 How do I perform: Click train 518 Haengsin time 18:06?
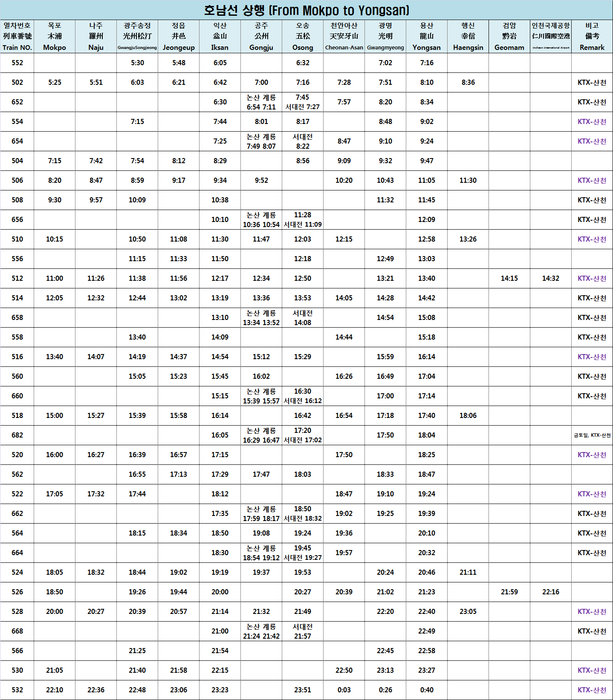468,416
